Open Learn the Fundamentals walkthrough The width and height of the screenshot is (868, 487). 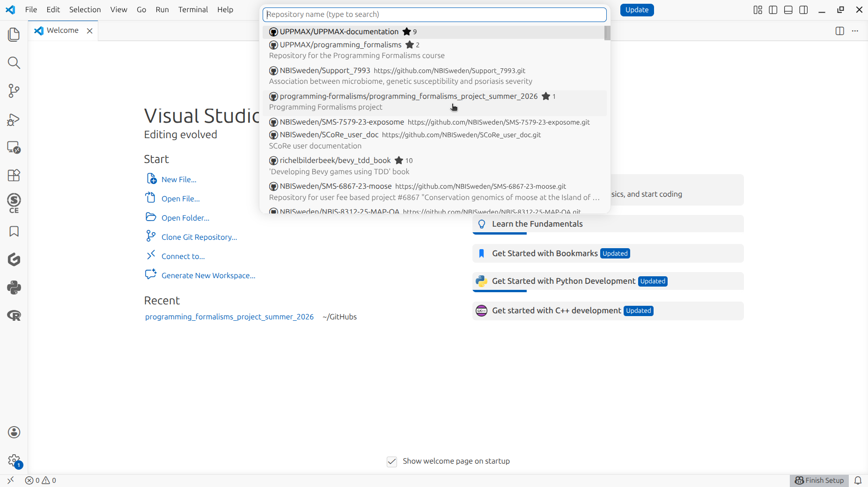point(608,224)
